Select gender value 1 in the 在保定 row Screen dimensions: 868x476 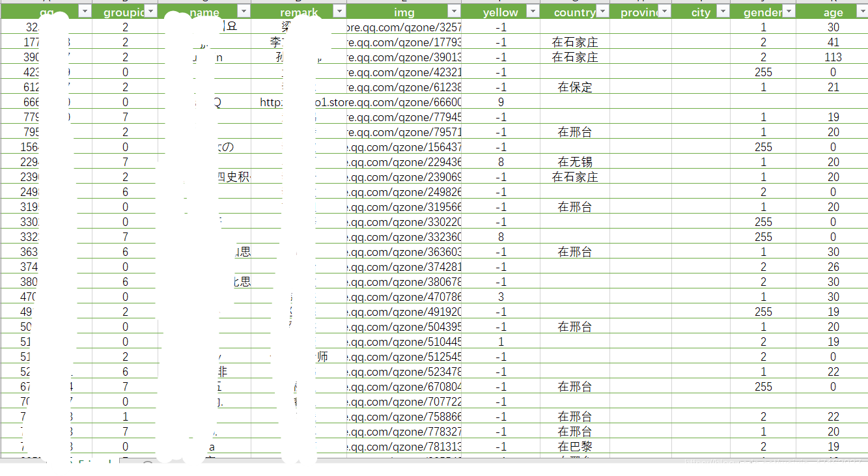tap(763, 87)
